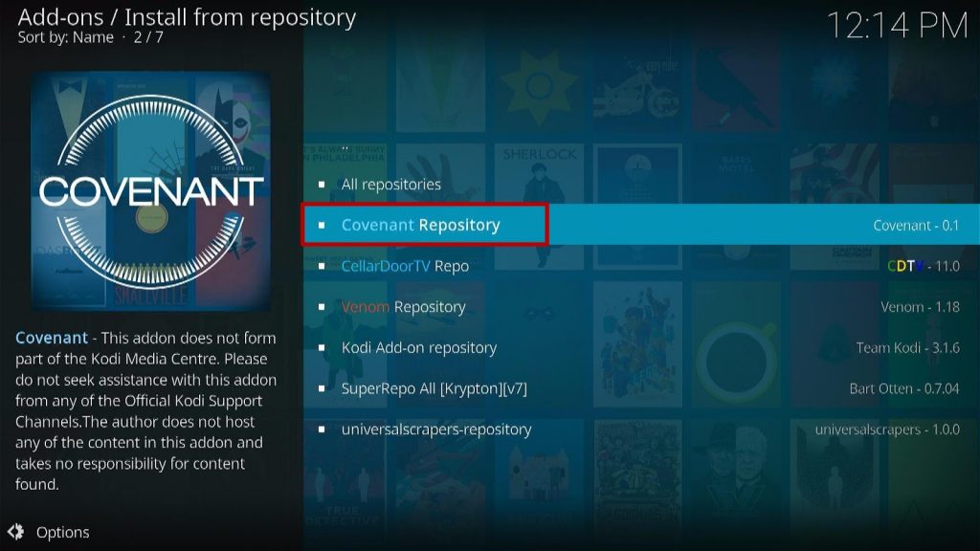Click the '2 / 7' item counter
980x551 pixels.
coord(148,37)
